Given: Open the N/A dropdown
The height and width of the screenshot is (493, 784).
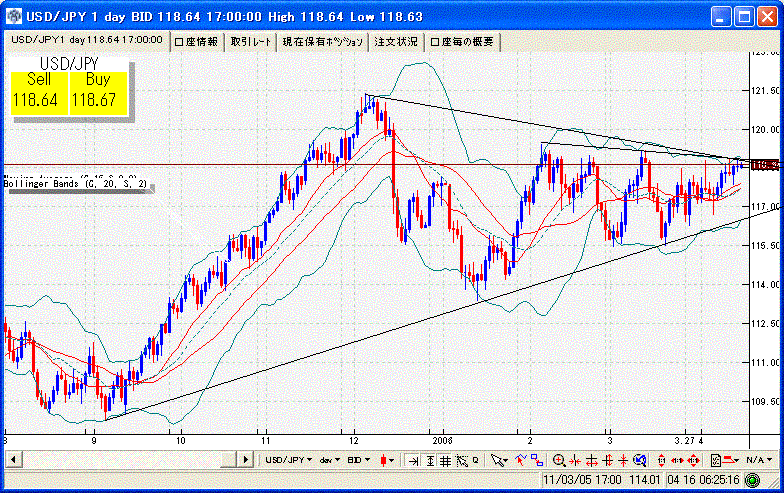Looking at the screenshot, I should [x=758, y=460].
